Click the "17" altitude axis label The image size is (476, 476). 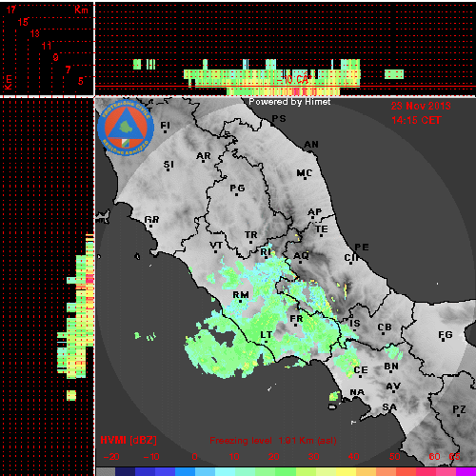tap(11, 10)
